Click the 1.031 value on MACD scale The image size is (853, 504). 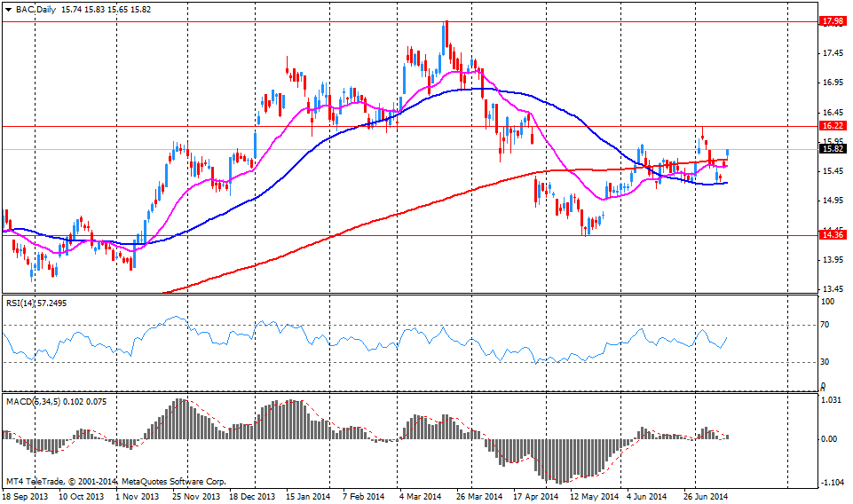click(830, 402)
